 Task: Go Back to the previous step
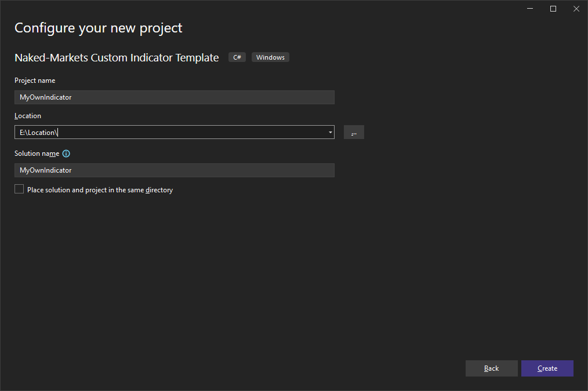(491, 368)
